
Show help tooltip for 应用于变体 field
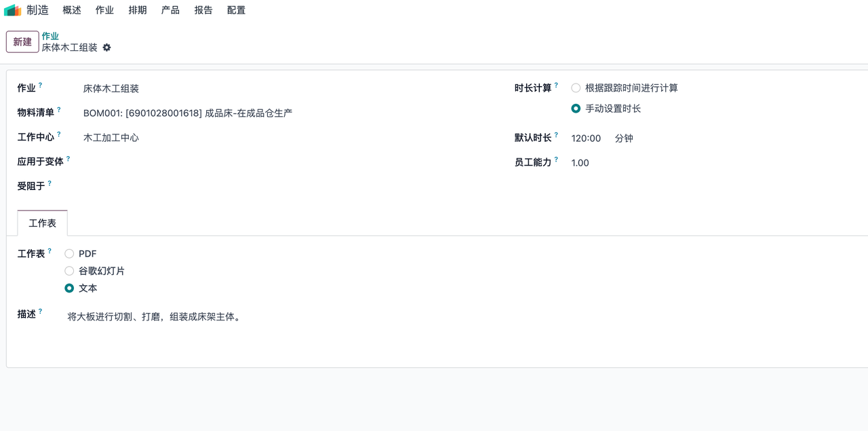click(68, 159)
